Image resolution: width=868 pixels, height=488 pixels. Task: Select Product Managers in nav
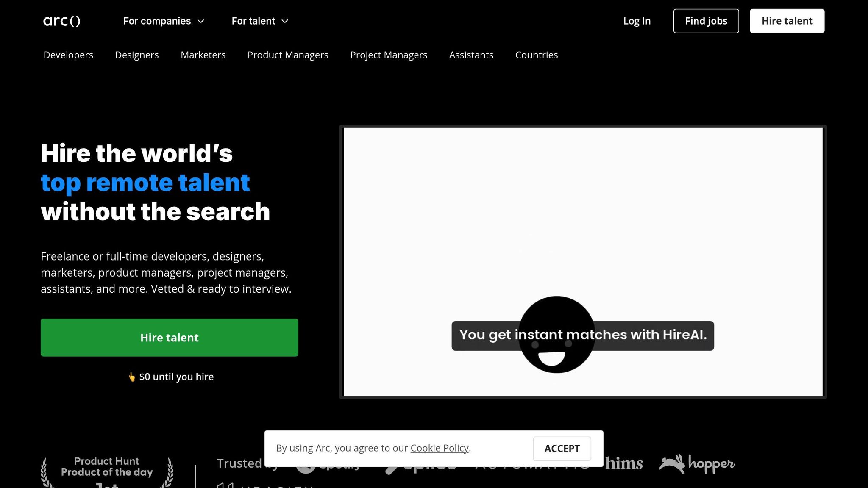pos(288,55)
